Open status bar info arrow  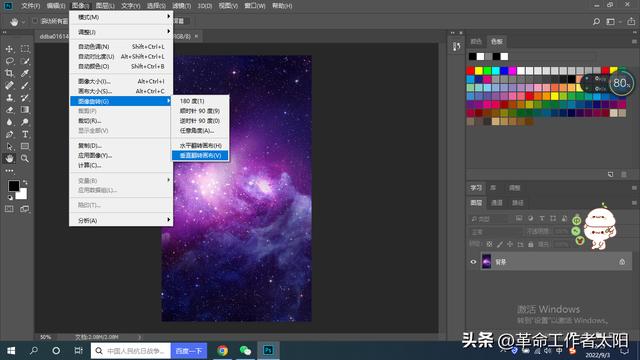[x=139, y=337]
